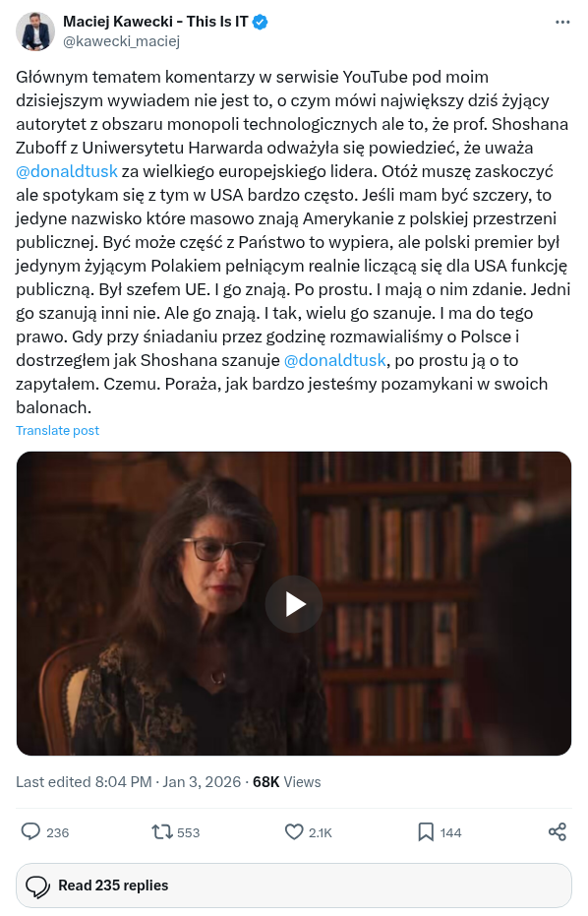Click the first @donaldtusk mention
Image resolution: width=588 pixels, height=916 pixels.
(x=67, y=172)
